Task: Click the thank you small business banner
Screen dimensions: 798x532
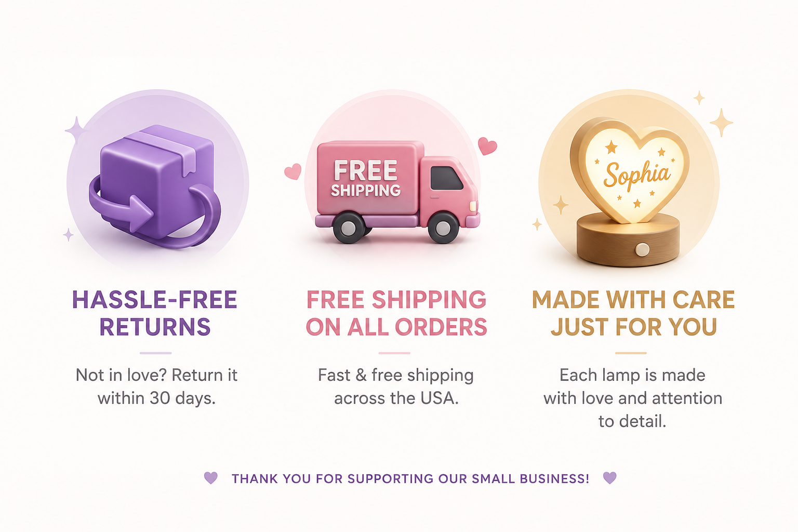Action: coord(410,478)
